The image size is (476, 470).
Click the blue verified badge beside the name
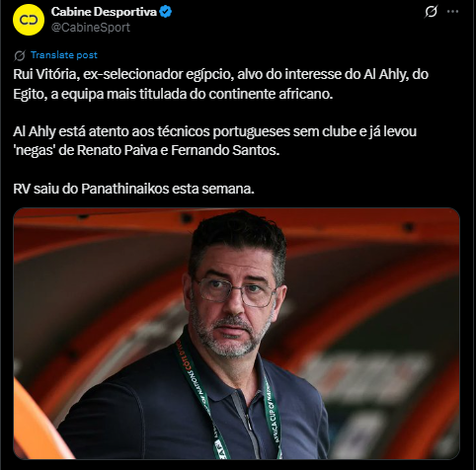pos(166,12)
